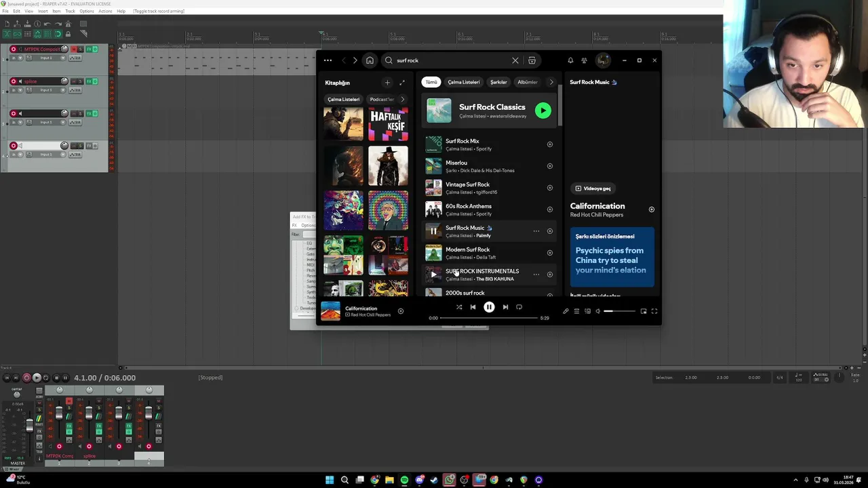
Task: Open Spotify notifications bell
Action: tap(570, 60)
